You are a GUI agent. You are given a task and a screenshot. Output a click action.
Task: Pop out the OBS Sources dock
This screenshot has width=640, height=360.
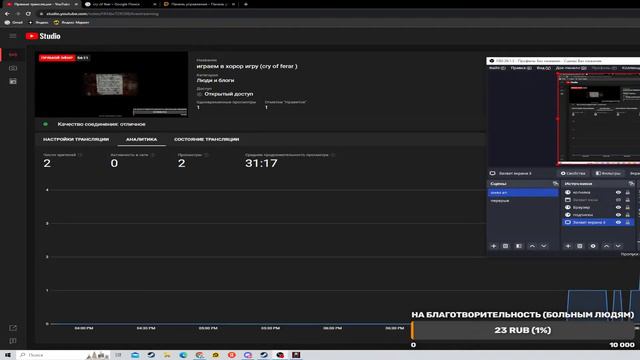(631, 184)
